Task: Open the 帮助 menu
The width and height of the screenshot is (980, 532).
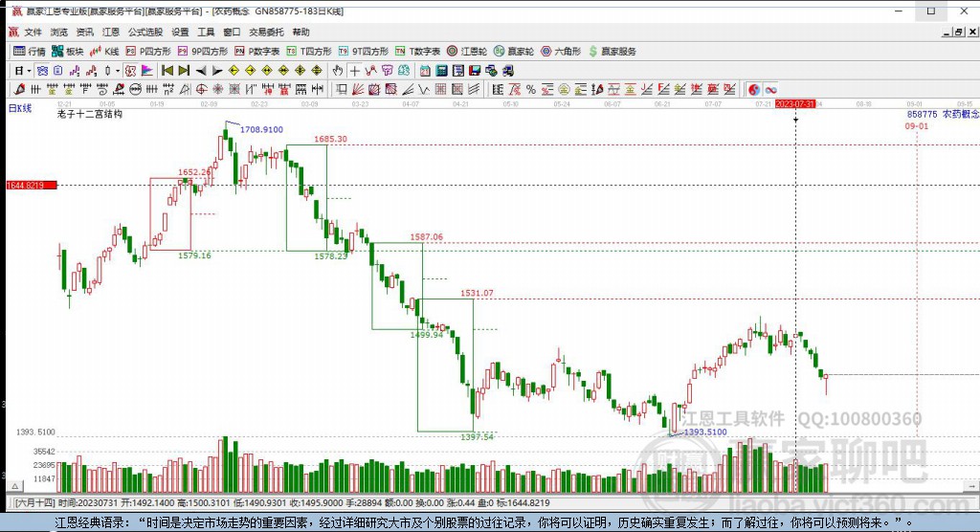Action: click(x=301, y=32)
